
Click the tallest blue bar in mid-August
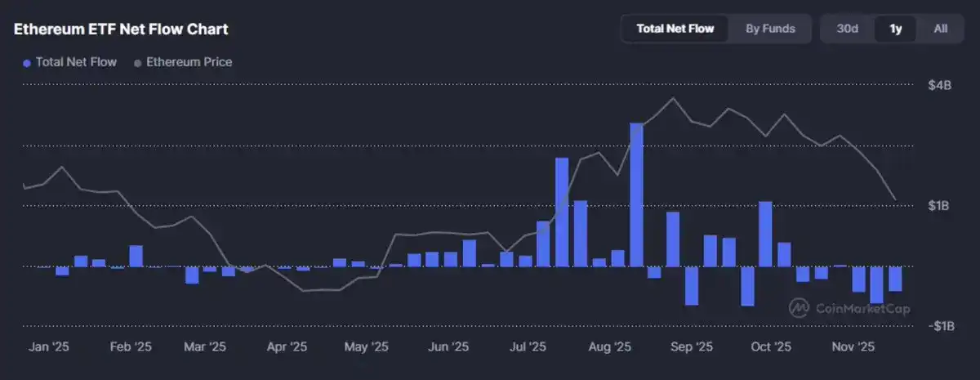636,194
